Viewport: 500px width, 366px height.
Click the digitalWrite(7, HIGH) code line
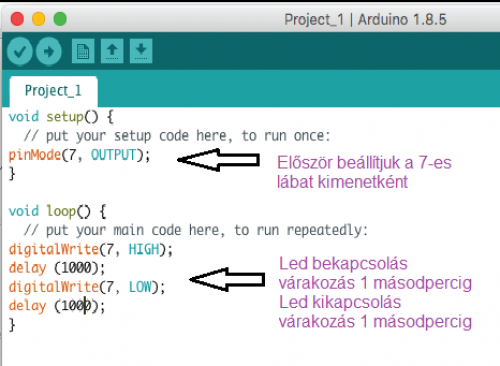click(91, 250)
